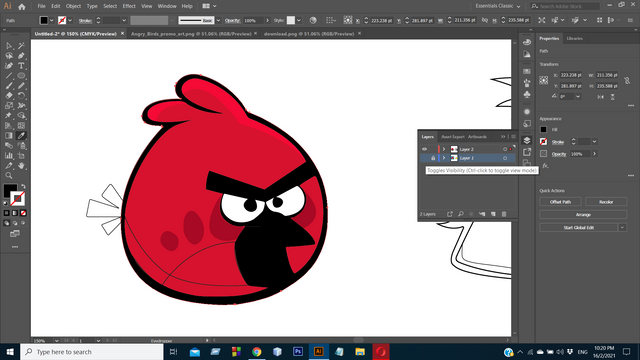Expand opacity arrow in Properties panel
640x360 pixels.
point(594,154)
